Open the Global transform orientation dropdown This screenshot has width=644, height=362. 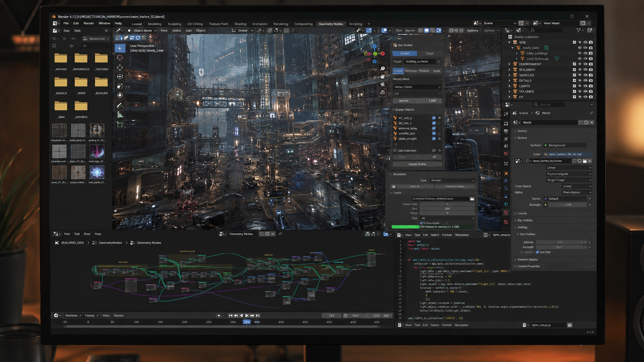pyautogui.click(x=242, y=30)
